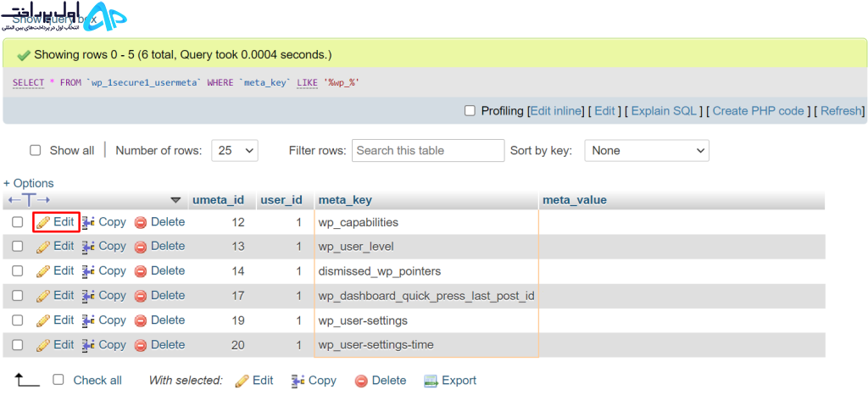Image resolution: width=868 pixels, height=401 pixels.
Task: Click the full texts toggle arrows icon in header
Action: pyautogui.click(x=30, y=200)
